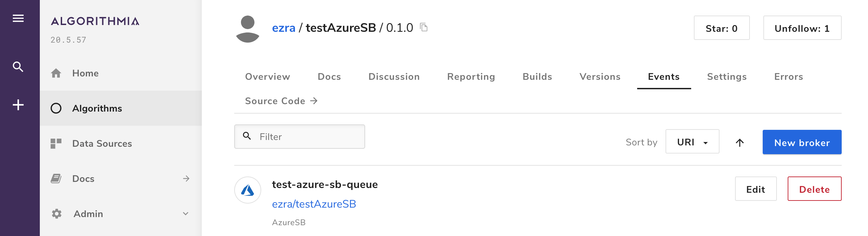Click the New broker button
The image size is (868, 236).
click(x=802, y=142)
